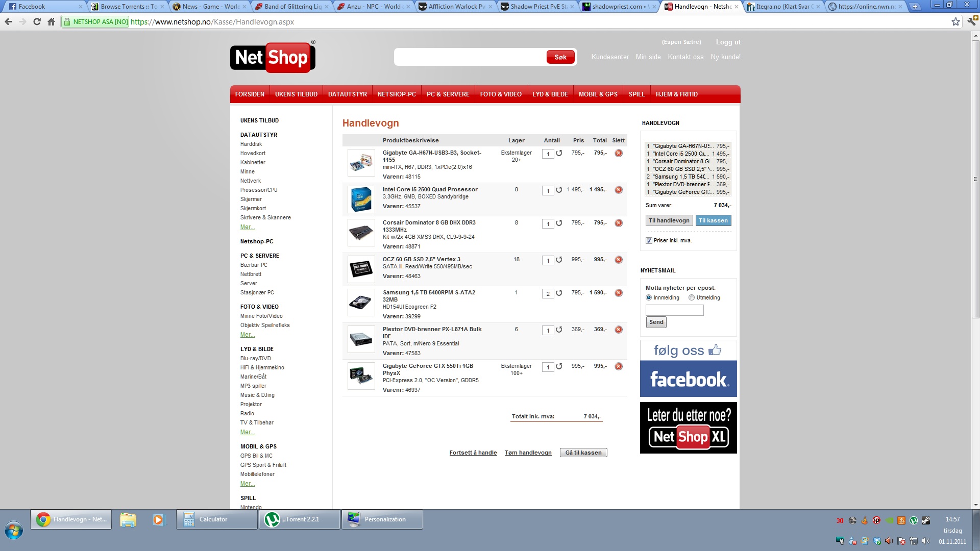Open Skjermkort category in sidebar
Viewport: 980px width, 551px height.
click(253, 209)
